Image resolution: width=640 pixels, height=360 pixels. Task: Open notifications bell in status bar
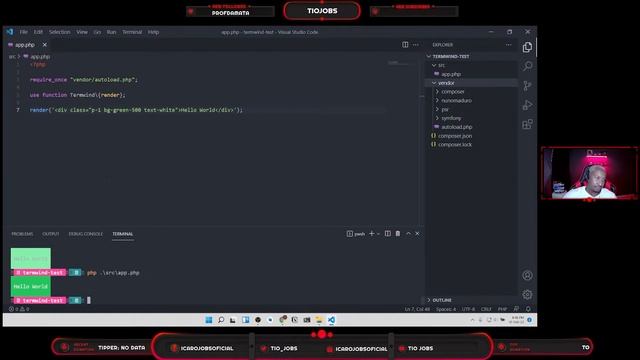528,309
